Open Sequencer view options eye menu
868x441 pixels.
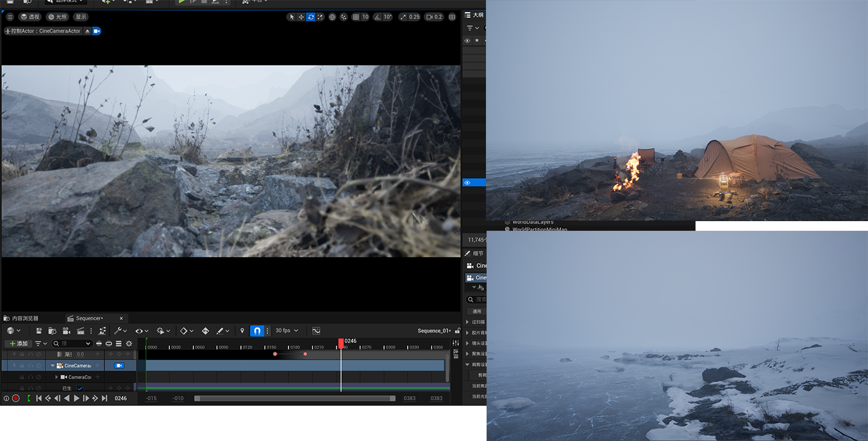pos(142,331)
